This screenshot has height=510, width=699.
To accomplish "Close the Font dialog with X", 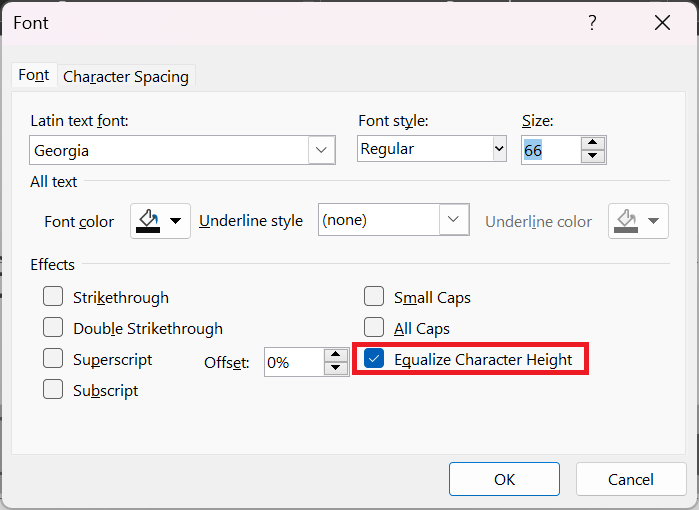I will pyautogui.click(x=662, y=22).
